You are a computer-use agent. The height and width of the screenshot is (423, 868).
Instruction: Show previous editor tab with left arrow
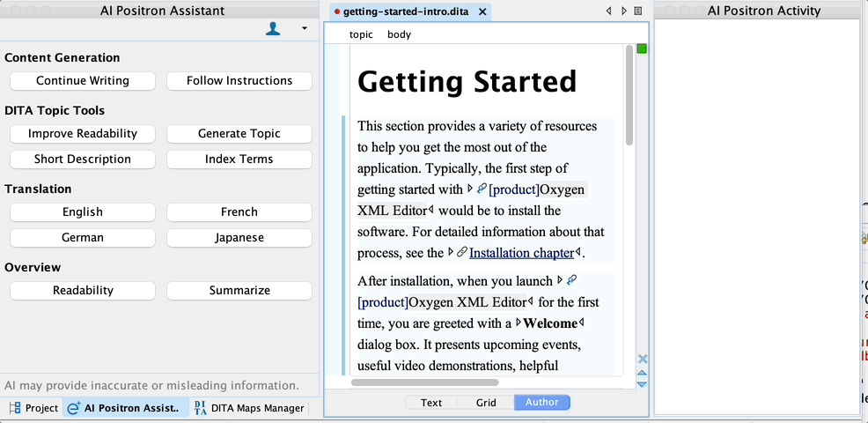tap(609, 11)
